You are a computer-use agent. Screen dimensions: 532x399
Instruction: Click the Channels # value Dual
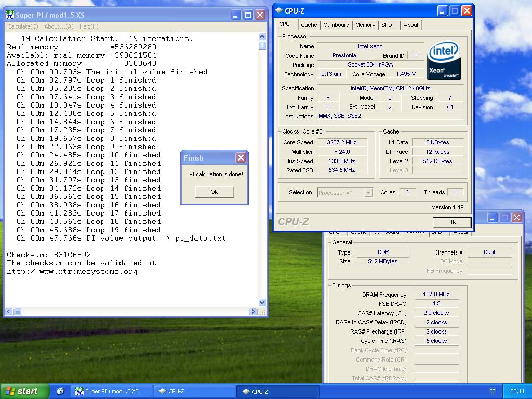point(489,252)
